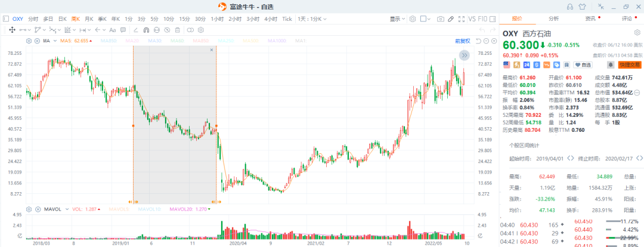Expand line segment tool options arrow

coord(29,30)
